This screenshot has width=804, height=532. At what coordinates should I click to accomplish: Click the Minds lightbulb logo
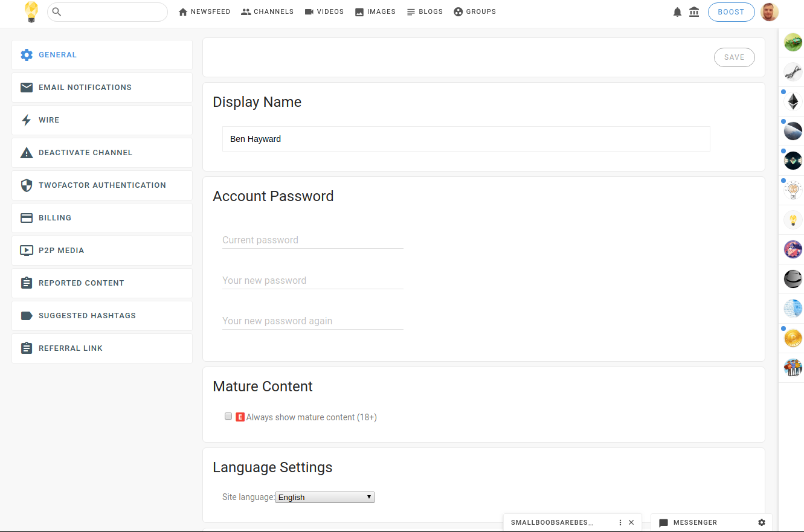click(31, 12)
